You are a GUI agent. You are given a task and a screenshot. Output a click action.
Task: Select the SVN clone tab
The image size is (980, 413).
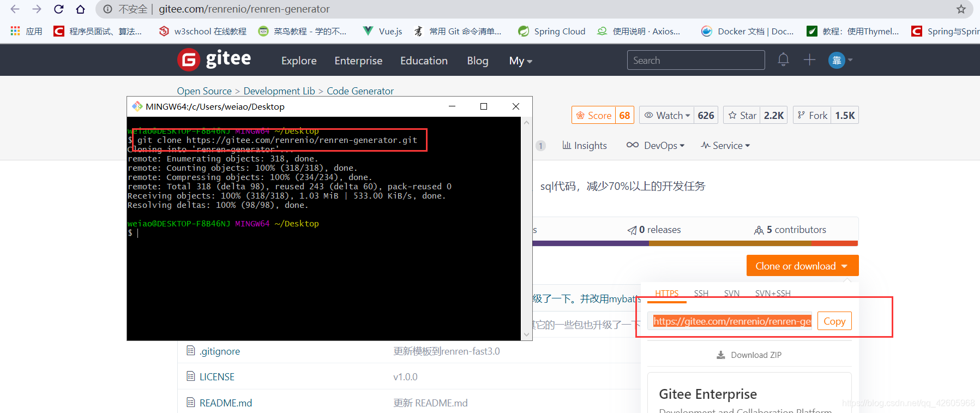tap(732, 294)
